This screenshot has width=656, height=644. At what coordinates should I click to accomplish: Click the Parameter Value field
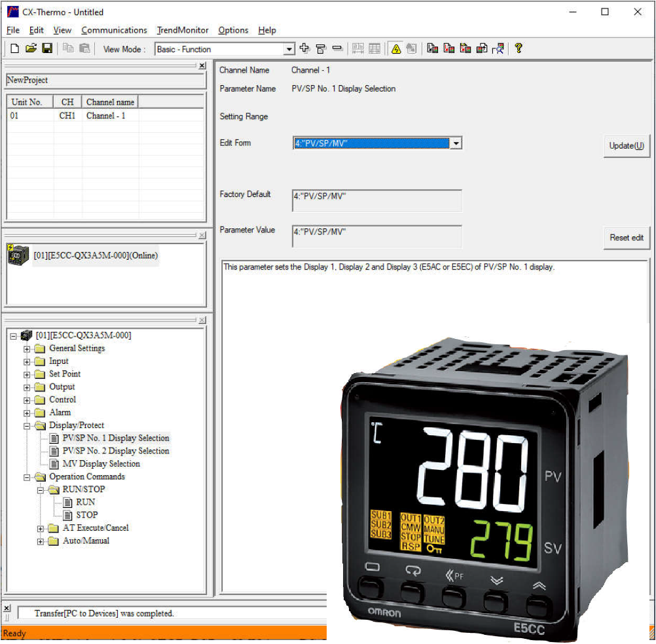(x=377, y=236)
